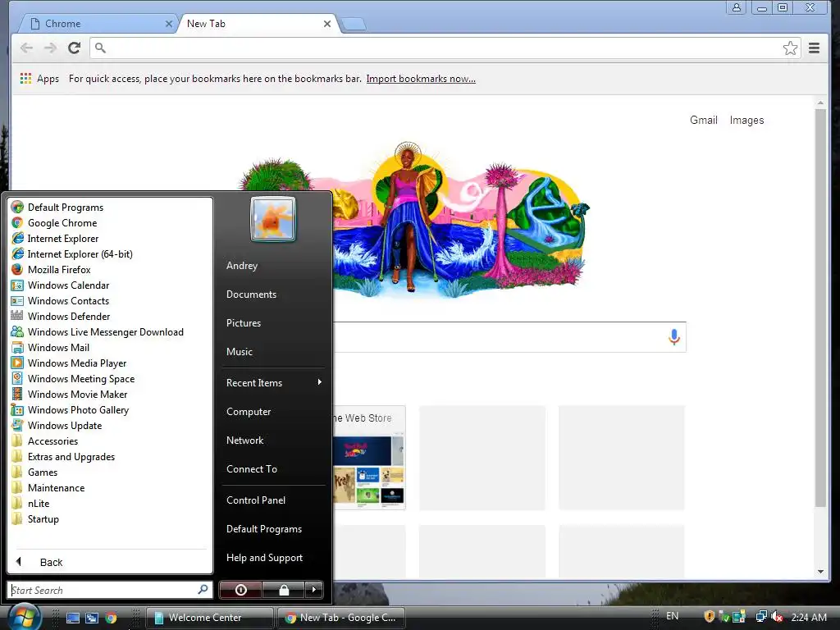The width and height of the screenshot is (840, 630).
Task: Click the 2:24 AM taskbar clock
Action: pyautogui.click(x=809, y=617)
